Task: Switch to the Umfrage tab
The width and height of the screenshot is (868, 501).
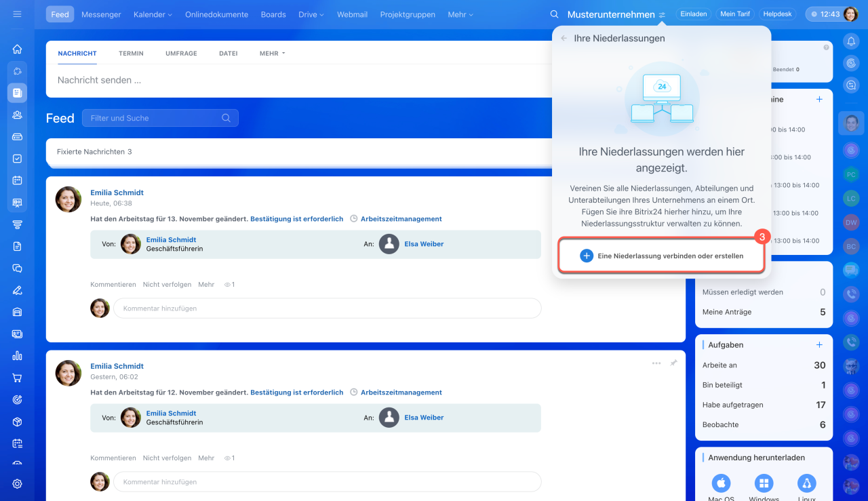Action: coord(181,54)
